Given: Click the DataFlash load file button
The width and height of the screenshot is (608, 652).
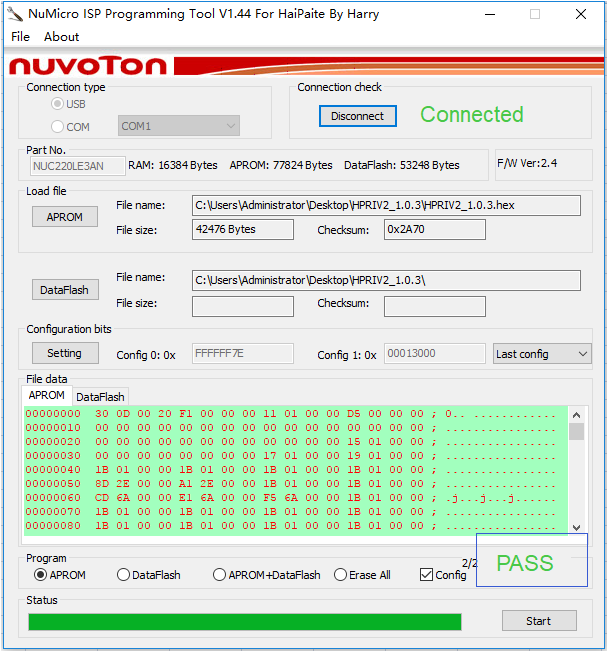Looking at the screenshot, I should 65,289.
